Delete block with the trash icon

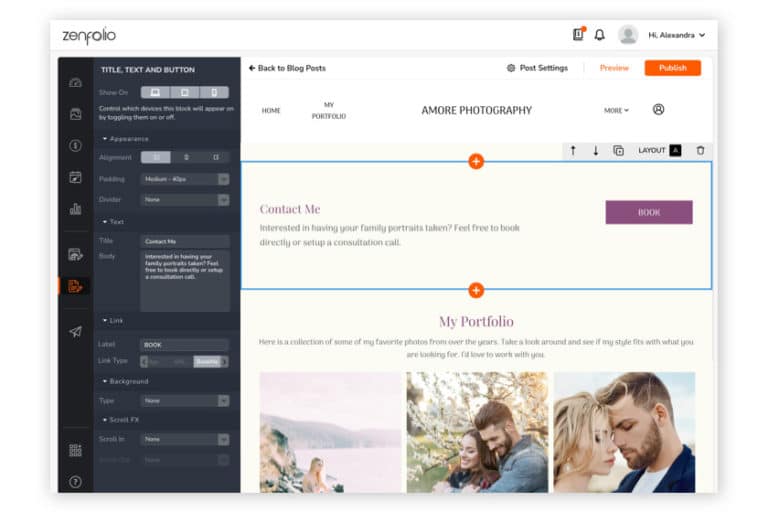point(700,150)
